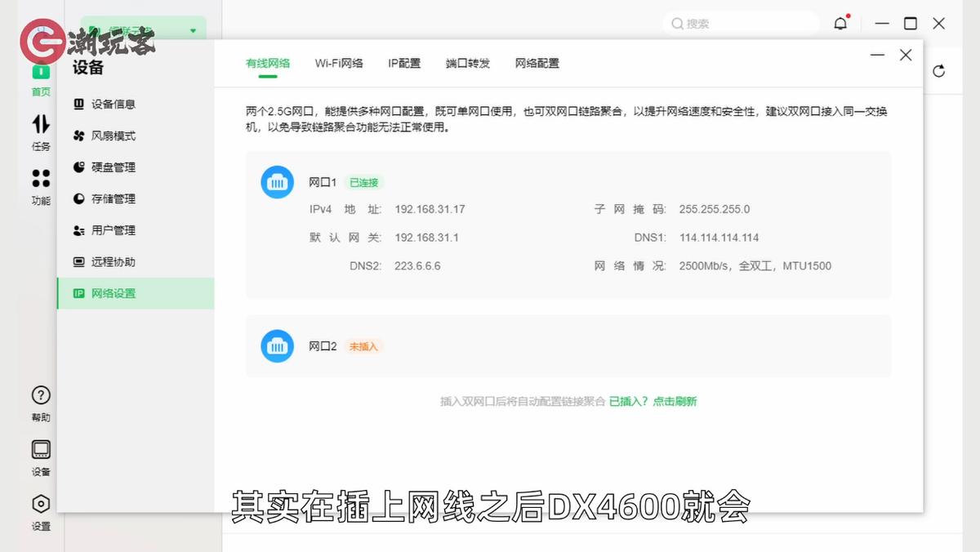
Task: Open the 风扇模式 fan mode settings
Action: pyautogui.click(x=117, y=136)
